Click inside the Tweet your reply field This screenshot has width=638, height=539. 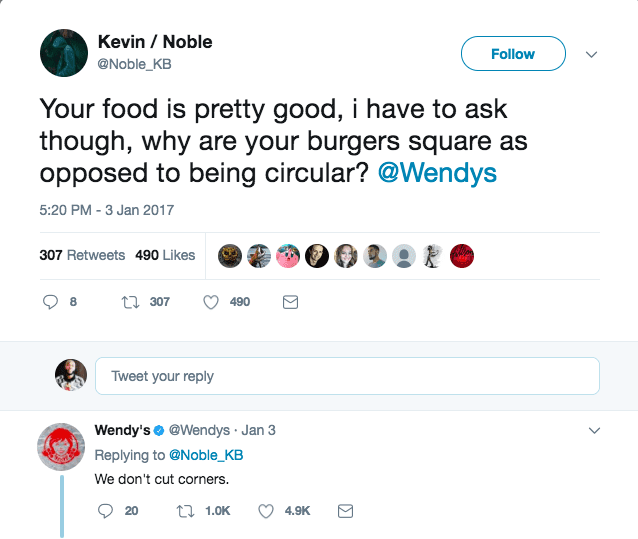[346, 376]
